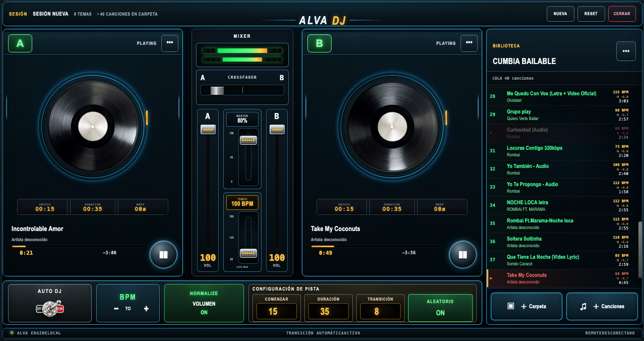Select song Yo También - Audio
The height and width of the screenshot is (341, 644).
coord(559,169)
